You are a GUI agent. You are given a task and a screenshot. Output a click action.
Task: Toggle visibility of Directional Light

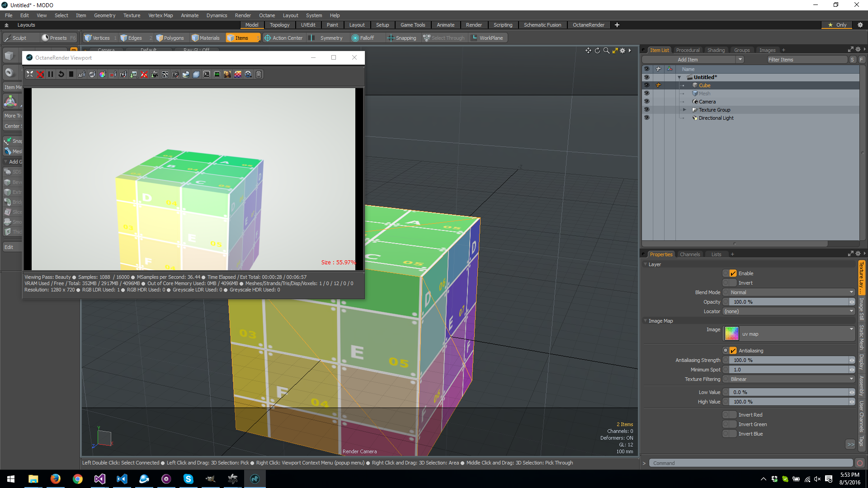pos(646,118)
